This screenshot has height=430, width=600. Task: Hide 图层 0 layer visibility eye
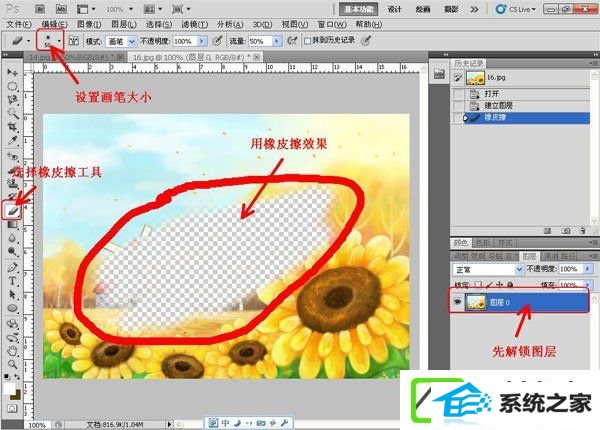[457, 302]
